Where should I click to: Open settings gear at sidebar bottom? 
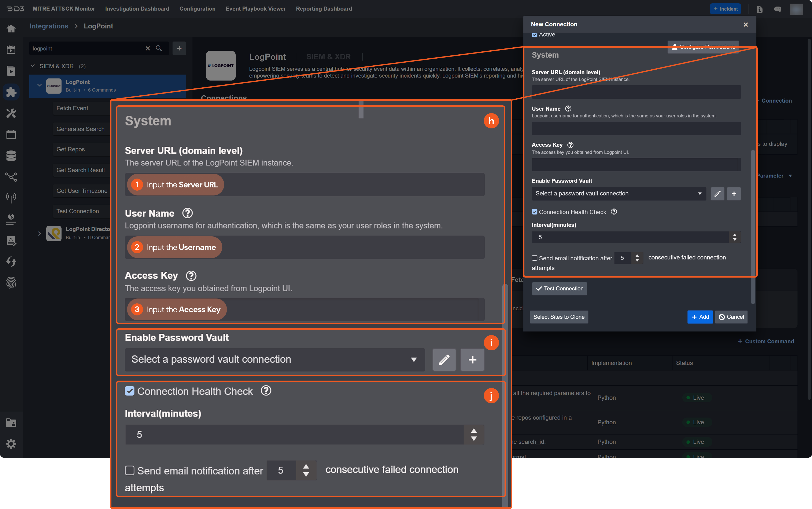pos(11,444)
